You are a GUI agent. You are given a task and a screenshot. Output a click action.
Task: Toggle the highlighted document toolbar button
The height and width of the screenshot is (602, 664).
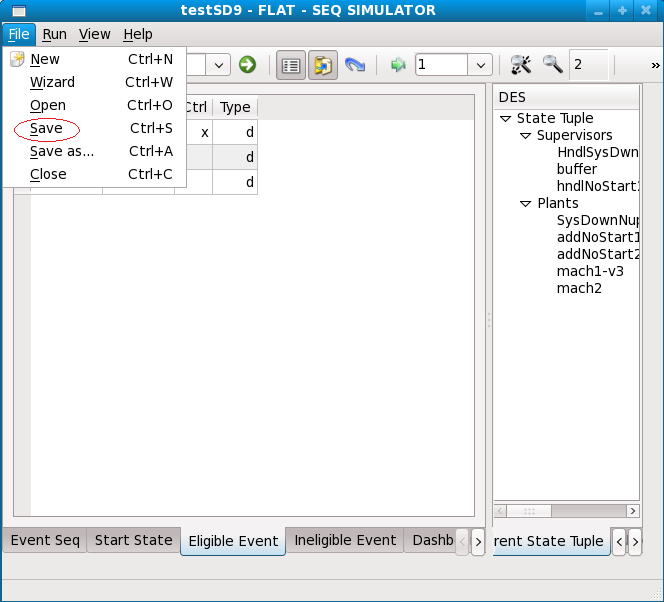323,65
